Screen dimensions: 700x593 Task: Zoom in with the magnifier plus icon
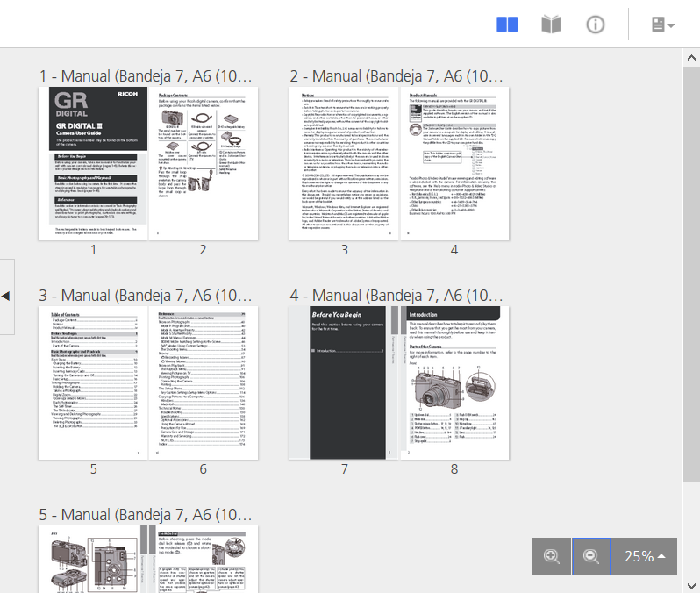(552, 556)
